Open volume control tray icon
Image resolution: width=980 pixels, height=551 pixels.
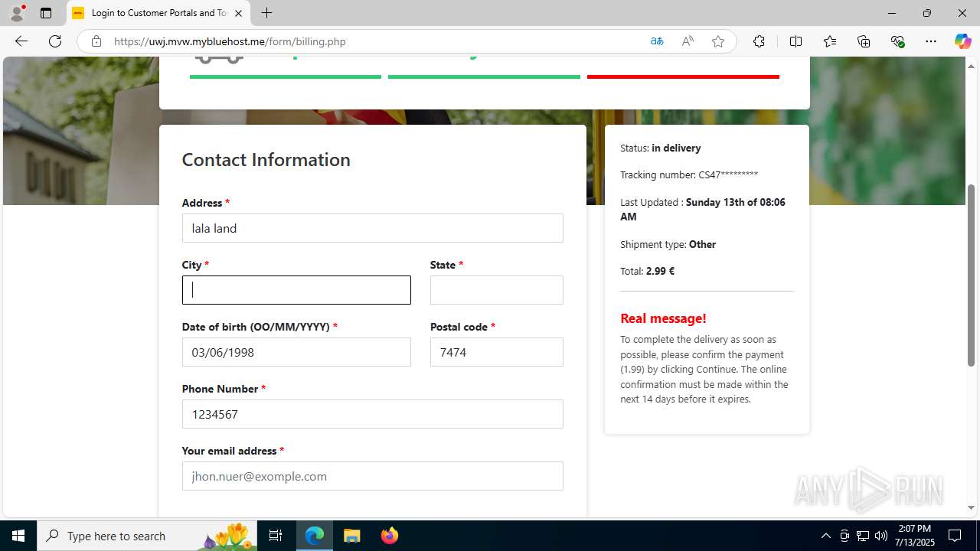[880, 536]
